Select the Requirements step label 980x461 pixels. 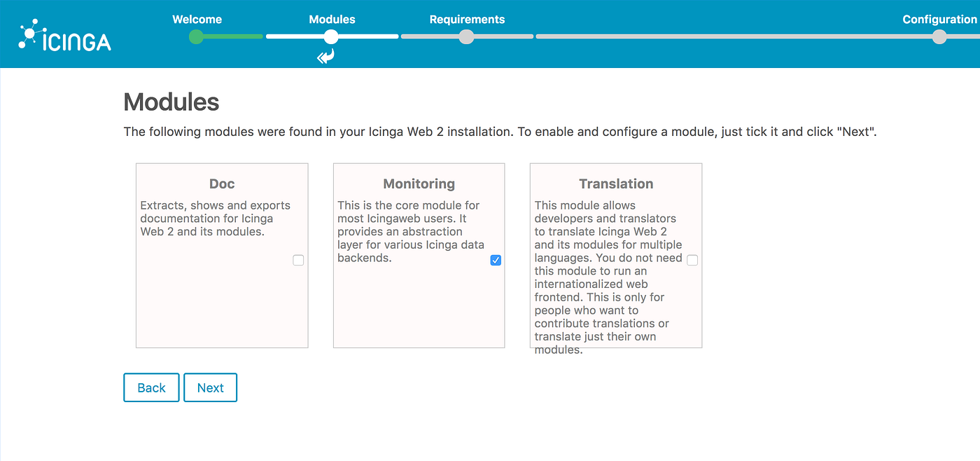[x=467, y=19]
